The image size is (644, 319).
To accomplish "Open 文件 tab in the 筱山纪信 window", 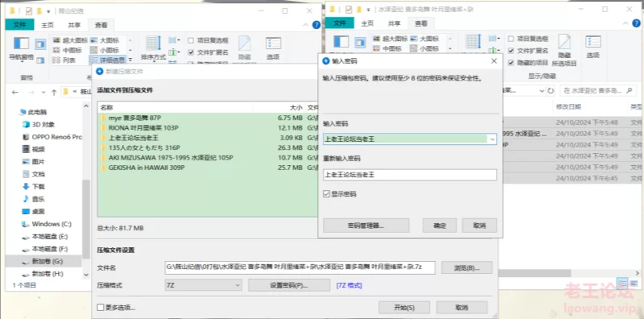I will coord(19,25).
